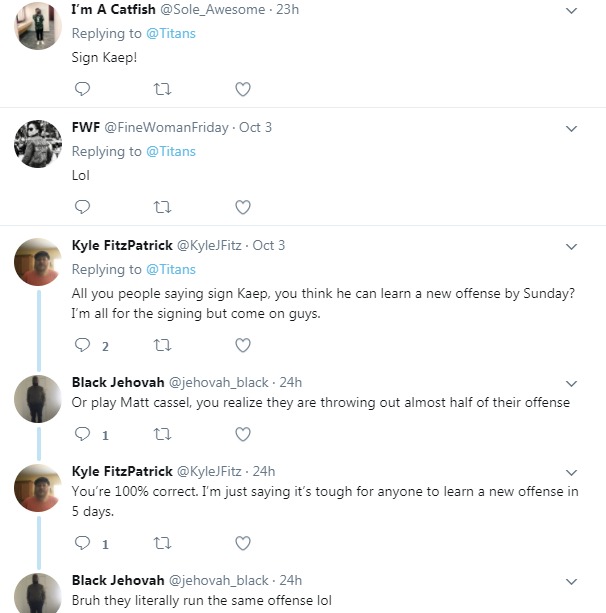Image resolution: width=606 pixels, height=613 pixels.
Task: Open replies on Kyle's Oct 3 tweet
Action: [84, 346]
